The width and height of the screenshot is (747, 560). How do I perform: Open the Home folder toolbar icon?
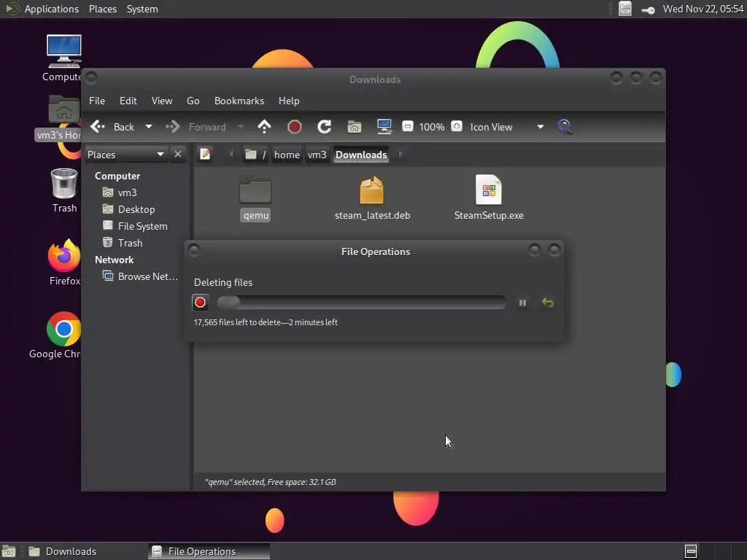(355, 127)
